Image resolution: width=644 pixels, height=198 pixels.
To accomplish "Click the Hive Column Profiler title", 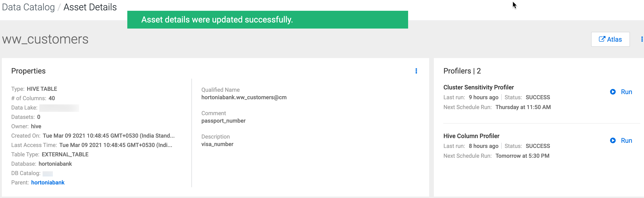I will pyautogui.click(x=471, y=136).
